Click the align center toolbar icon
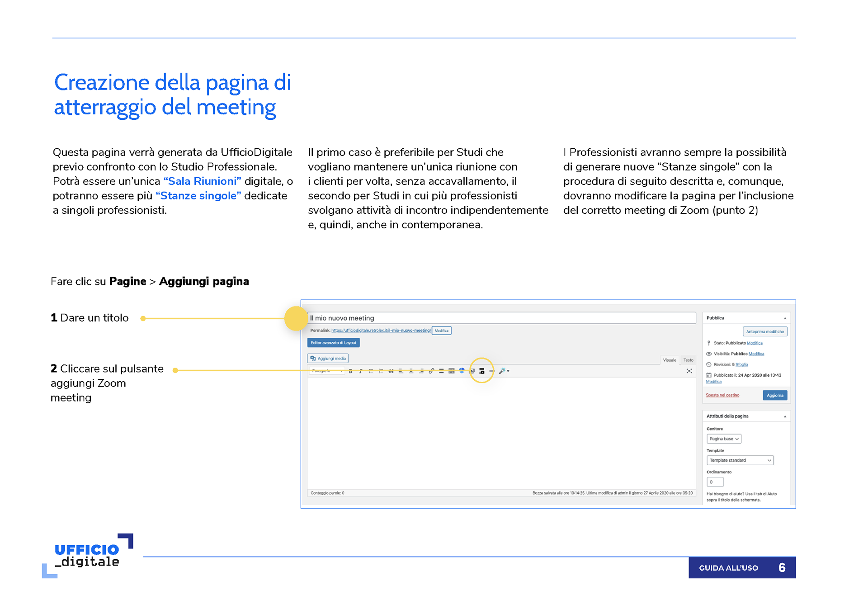868x614 pixels. click(411, 371)
